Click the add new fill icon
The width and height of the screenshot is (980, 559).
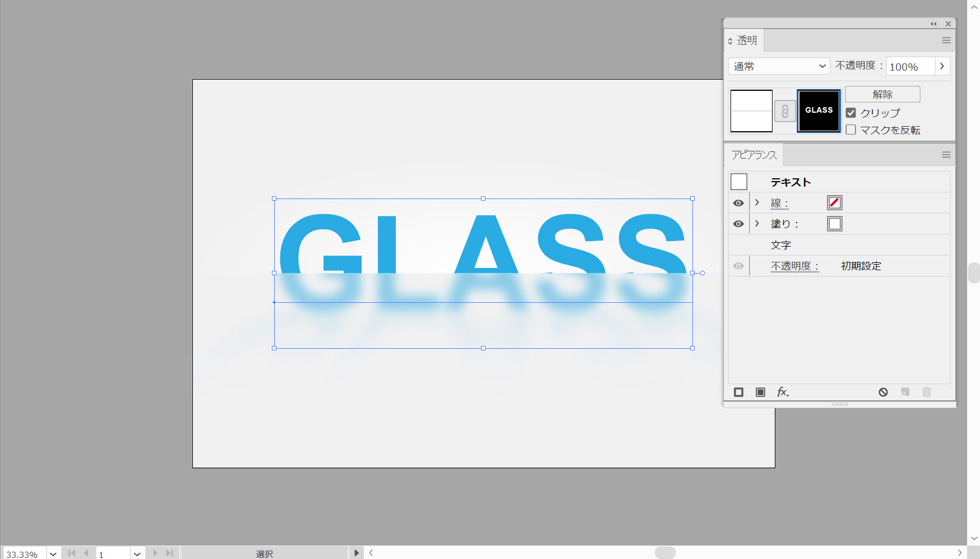pyautogui.click(x=760, y=392)
